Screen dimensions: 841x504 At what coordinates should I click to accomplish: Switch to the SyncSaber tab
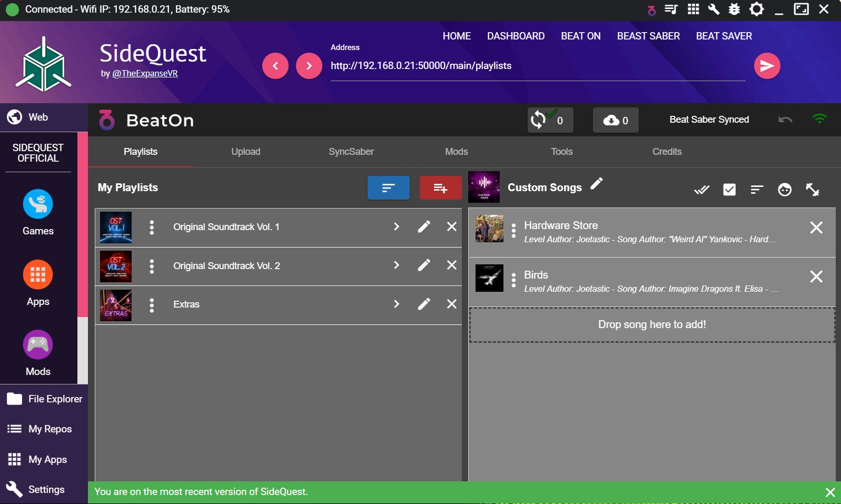[351, 152]
